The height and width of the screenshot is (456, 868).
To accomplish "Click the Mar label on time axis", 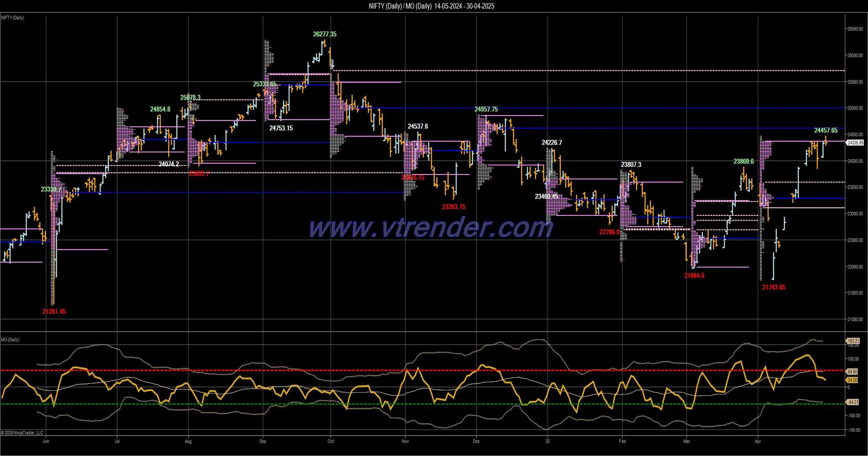I will (687, 441).
